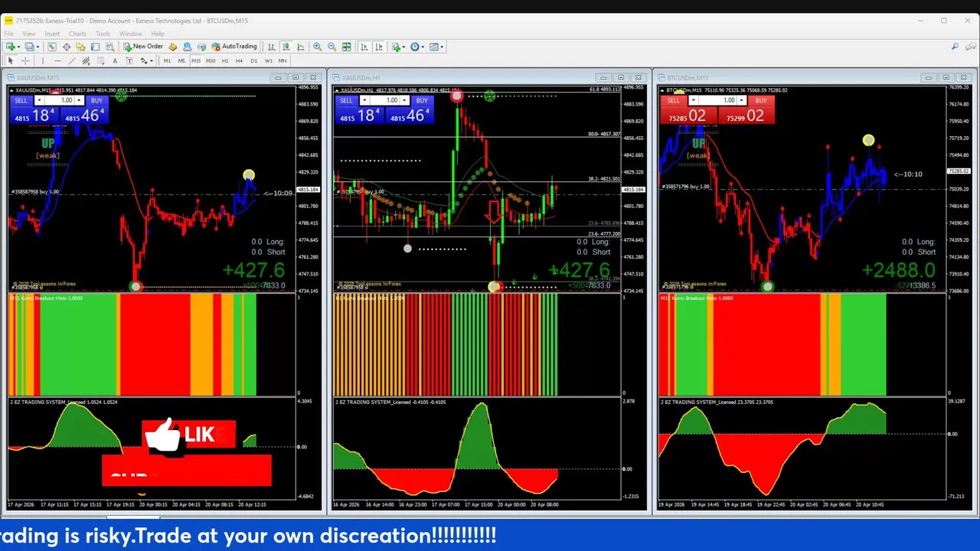This screenshot has width=980, height=551.
Task: Select the Equidistant Channel tool
Action: pyautogui.click(x=86, y=60)
